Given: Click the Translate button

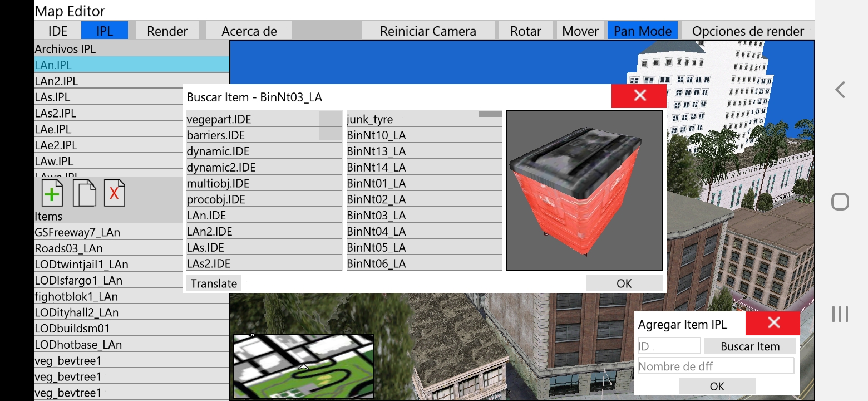Looking at the screenshot, I should click(214, 283).
